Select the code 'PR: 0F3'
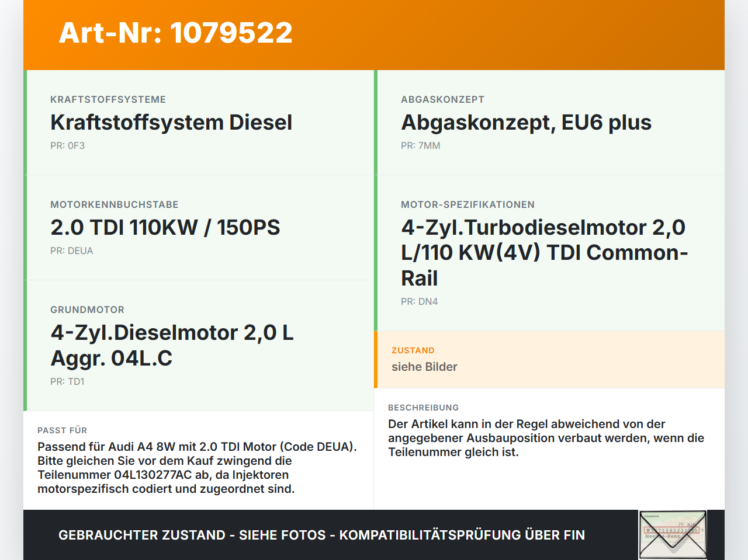The height and width of the screenshot is (560, 748). point(67,145)
